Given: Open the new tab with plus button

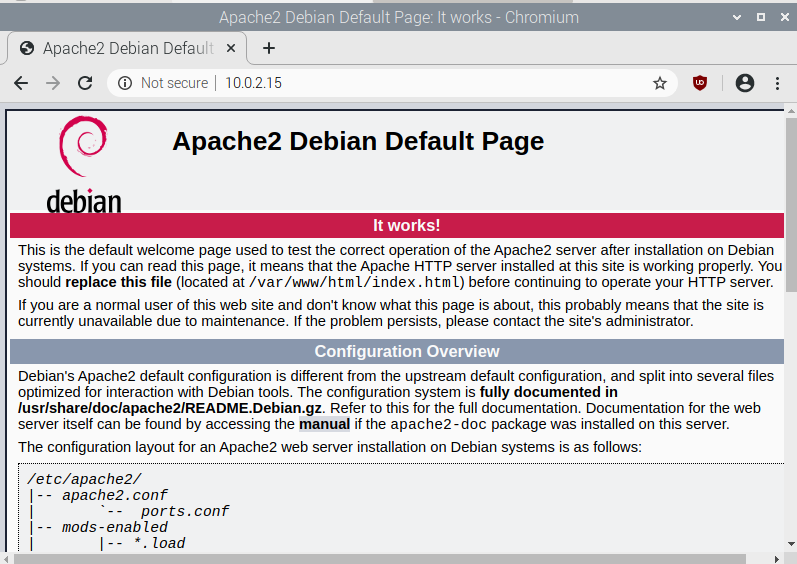Looking at the screenshot, I should click(268, 48).
